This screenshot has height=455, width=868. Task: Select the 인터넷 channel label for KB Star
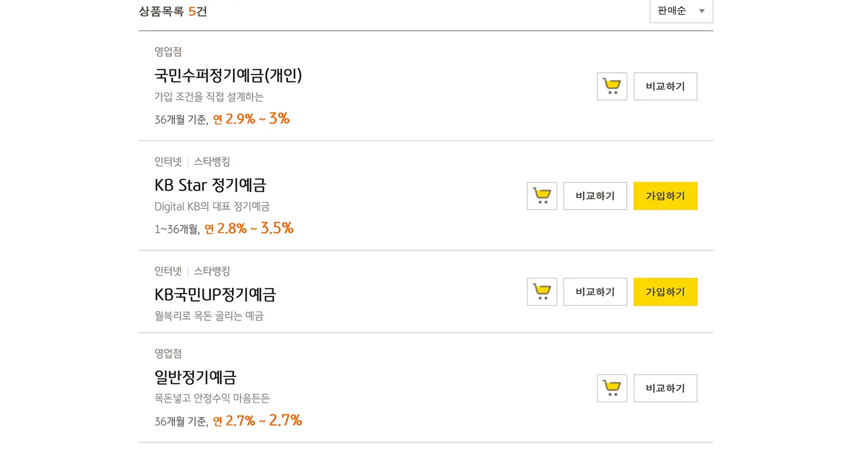pyautogui.click(x=167, y=161)
